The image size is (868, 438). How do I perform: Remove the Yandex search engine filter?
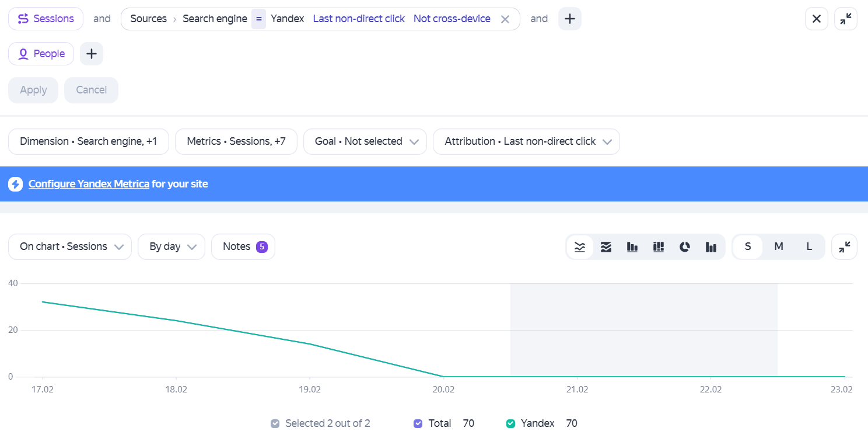click(505, 19)
